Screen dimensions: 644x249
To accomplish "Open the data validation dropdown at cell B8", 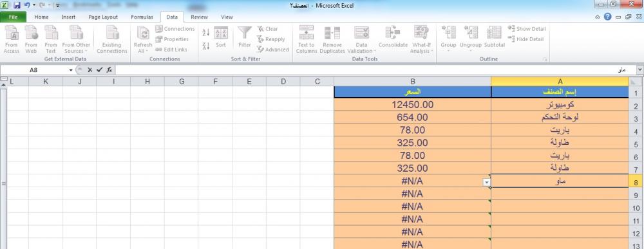I will (487, 183).
